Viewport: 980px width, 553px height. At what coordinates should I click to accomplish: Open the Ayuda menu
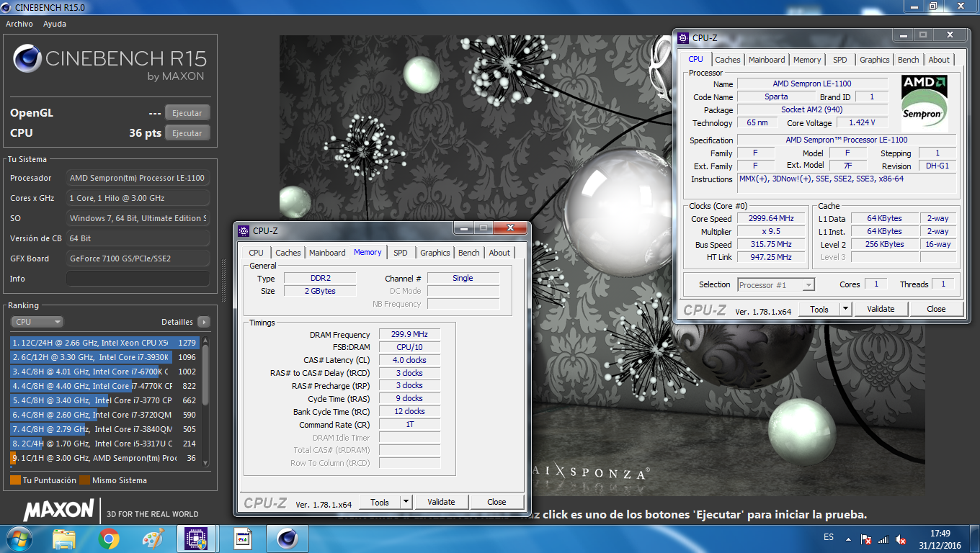pos(55,24)
